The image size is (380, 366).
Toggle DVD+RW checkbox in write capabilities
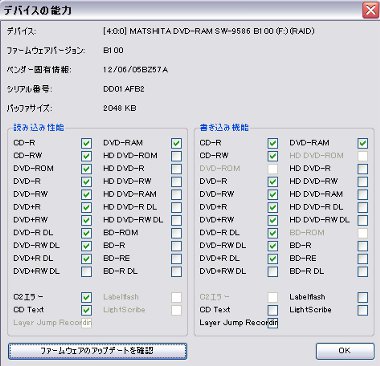[273, 220]
